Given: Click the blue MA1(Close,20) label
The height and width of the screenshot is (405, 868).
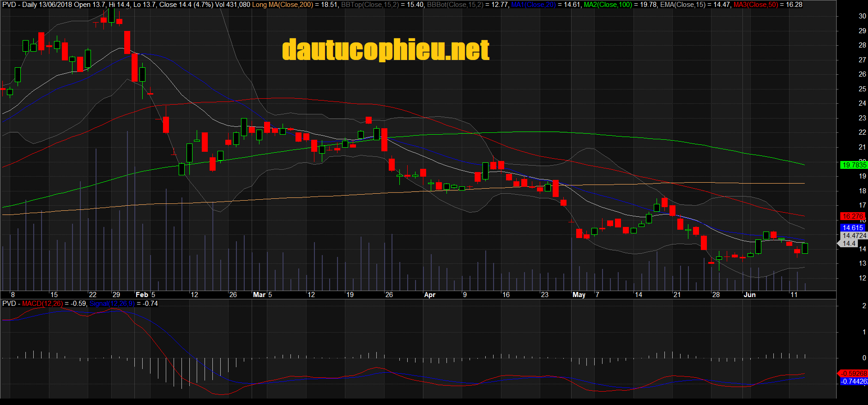Looking at the screenshot, I should pyautogui.click(x=533, y=5).
